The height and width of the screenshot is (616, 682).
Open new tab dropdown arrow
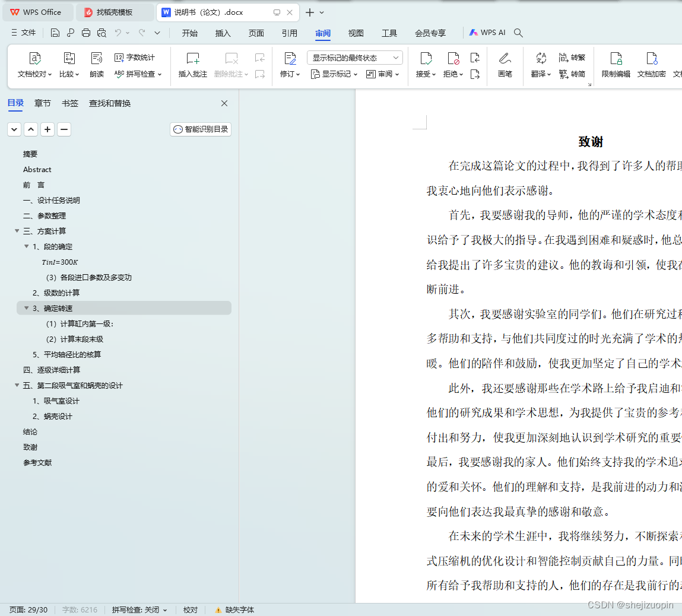pos(322,12)
